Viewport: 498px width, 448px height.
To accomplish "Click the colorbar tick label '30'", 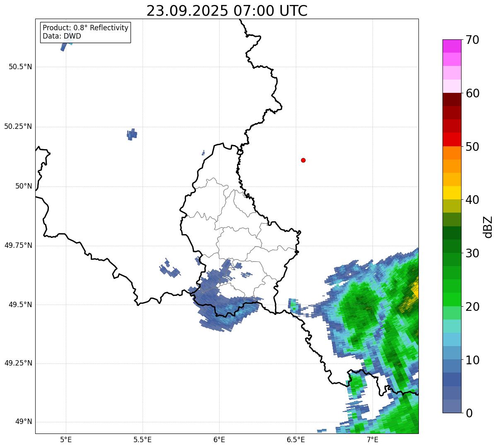I will pos(472,253).
